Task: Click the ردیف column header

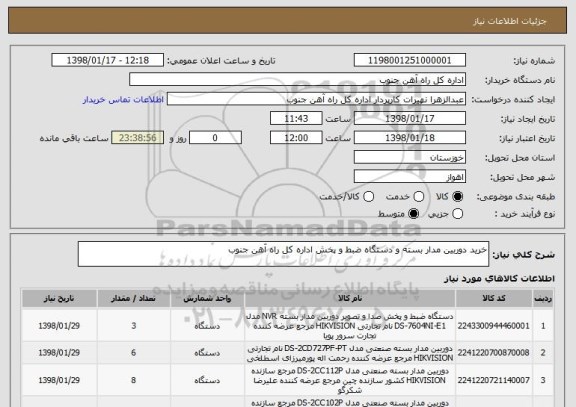Action: pyautogui.click(x=543, y=299)
